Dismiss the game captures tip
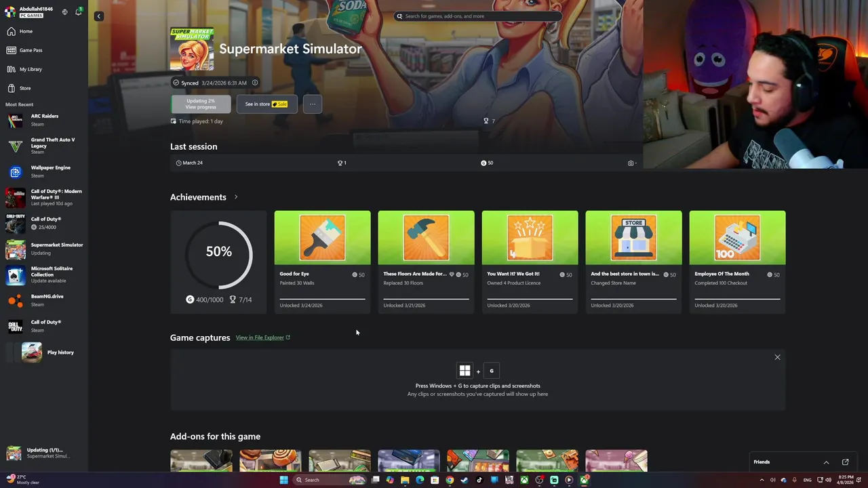 pos(778,357)
